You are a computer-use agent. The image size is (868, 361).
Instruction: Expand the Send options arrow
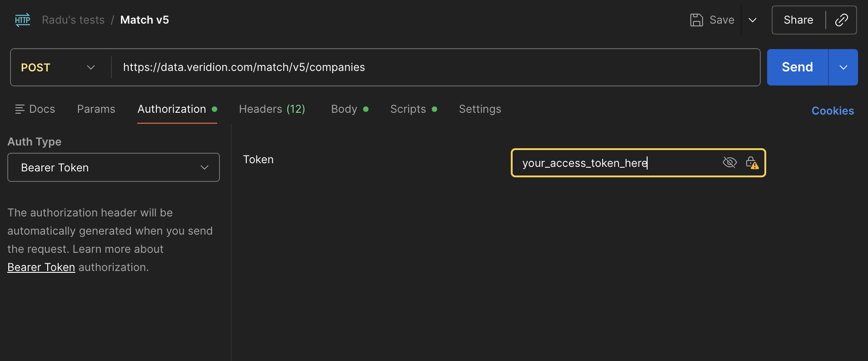843,67
